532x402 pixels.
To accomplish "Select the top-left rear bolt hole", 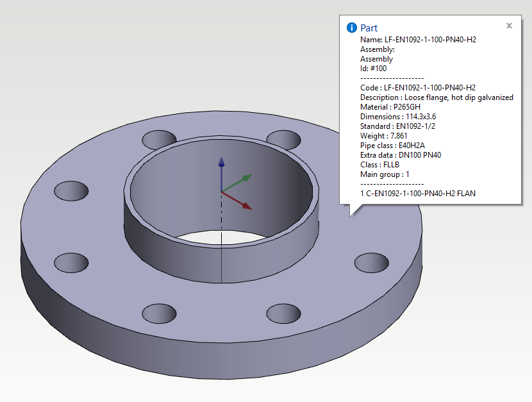I will coord(158,138).
